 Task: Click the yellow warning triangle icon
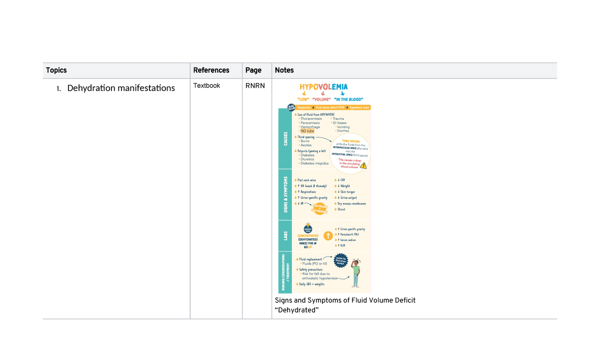point(363,165)
